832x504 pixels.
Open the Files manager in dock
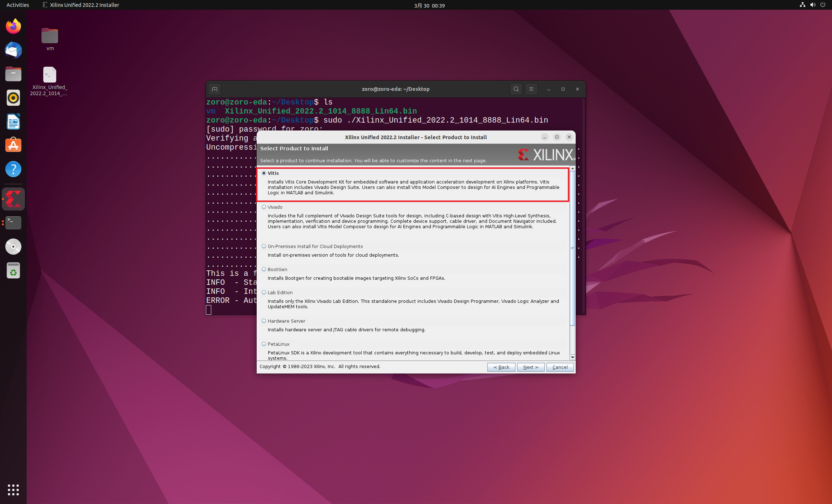pos(13,74)
